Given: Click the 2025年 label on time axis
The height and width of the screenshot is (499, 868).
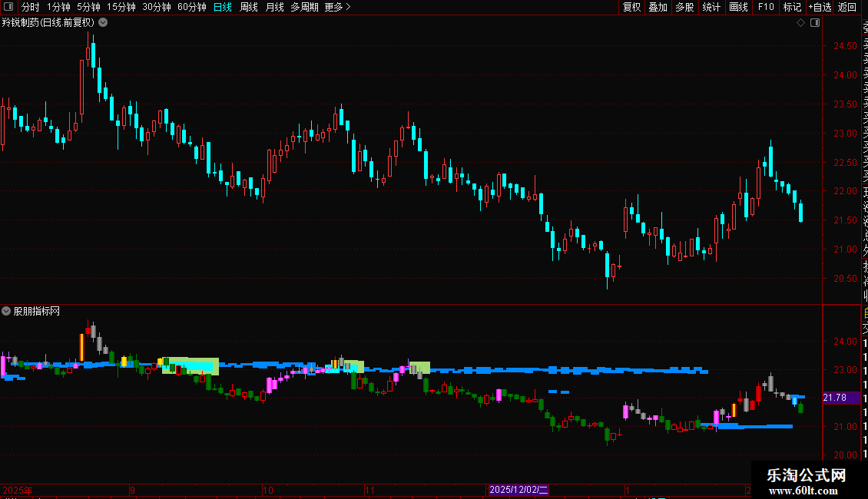Looking at the screenshot, I should [18, 490].
